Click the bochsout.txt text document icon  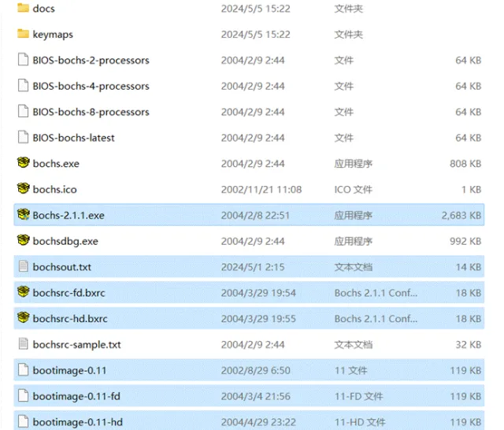(23, 266)
